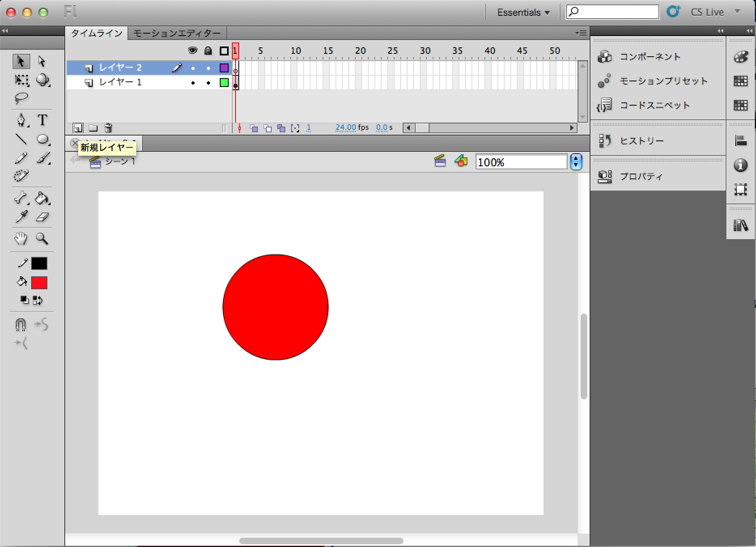Toggle visibility dot for レイヤー 2
Viewport: 756px width, 547px height.
(x=193, y=68)
